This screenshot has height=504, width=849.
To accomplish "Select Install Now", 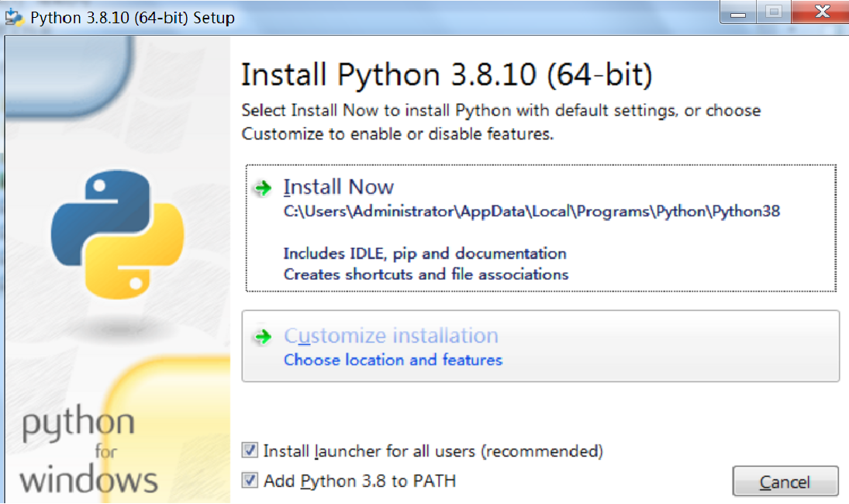I will click(x=339, y=186).
